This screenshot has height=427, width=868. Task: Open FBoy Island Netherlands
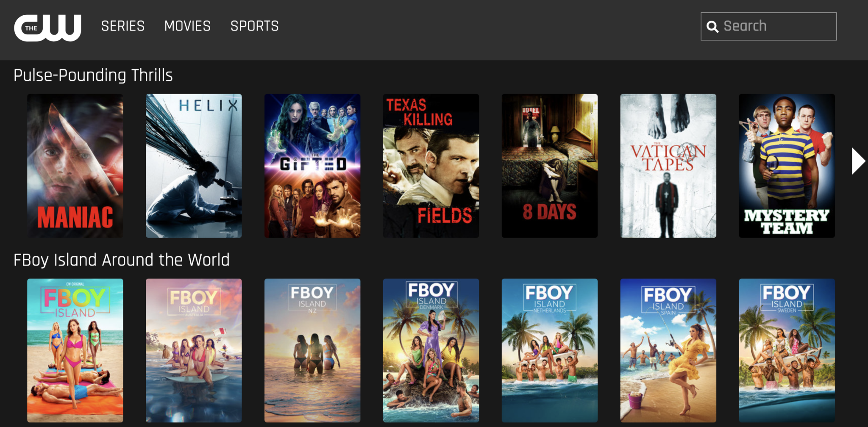550,350
